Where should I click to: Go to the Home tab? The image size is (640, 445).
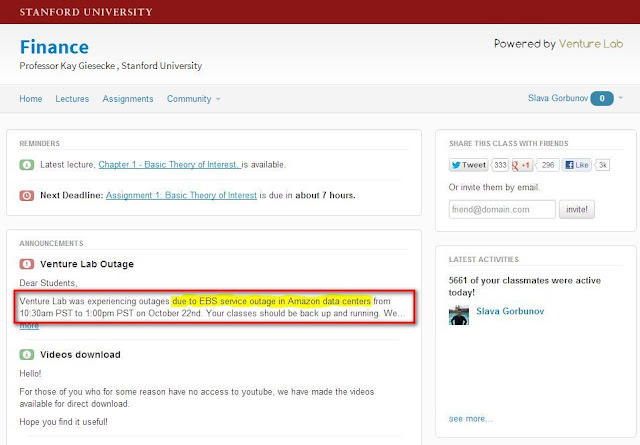[31, 99]
